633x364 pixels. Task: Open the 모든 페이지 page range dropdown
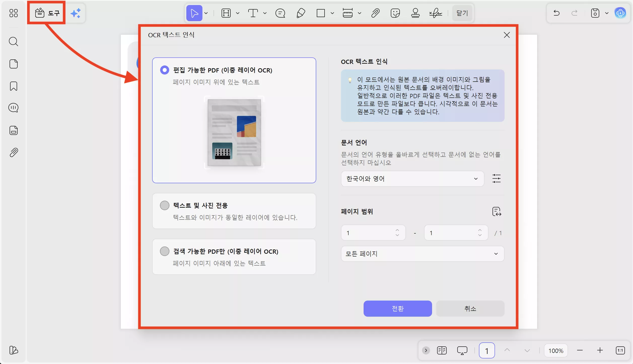[422, 254]
